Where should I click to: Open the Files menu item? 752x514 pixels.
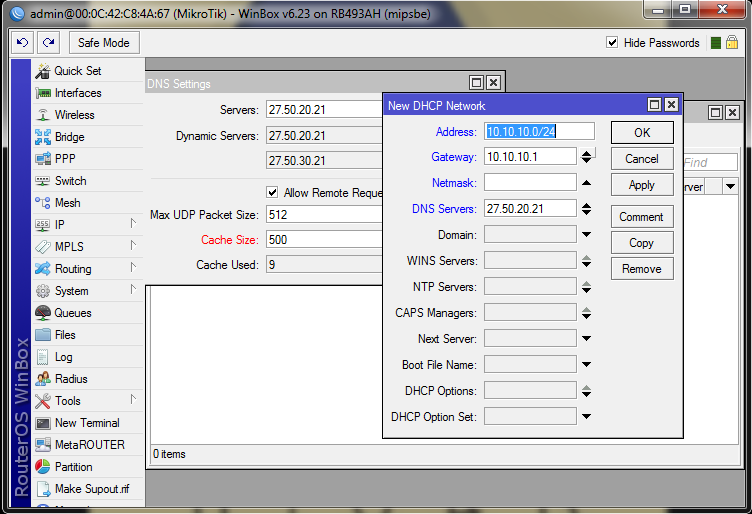point(88,335)
